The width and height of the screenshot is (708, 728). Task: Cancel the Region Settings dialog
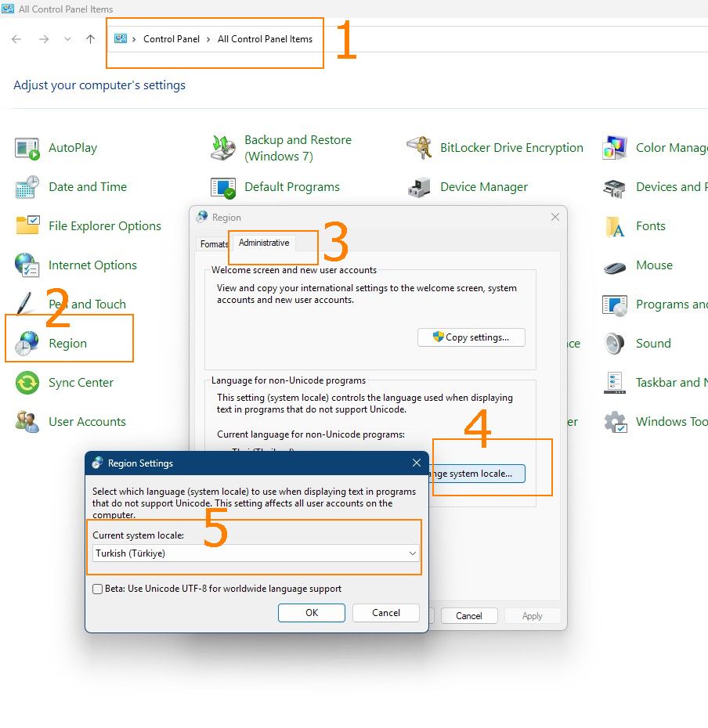click(x=386, y=613)
